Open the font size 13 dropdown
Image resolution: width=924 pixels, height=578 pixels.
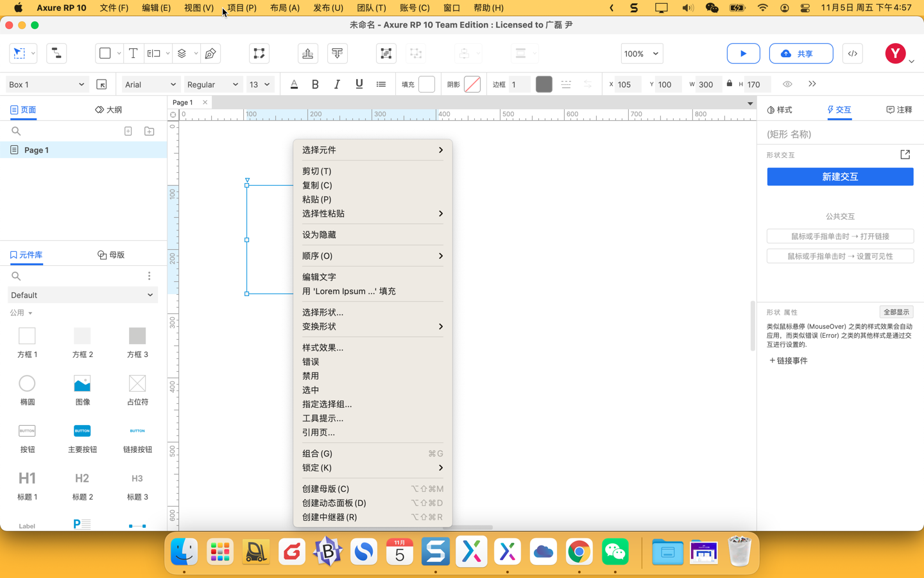pyautogui.click(x=259, y=84)
